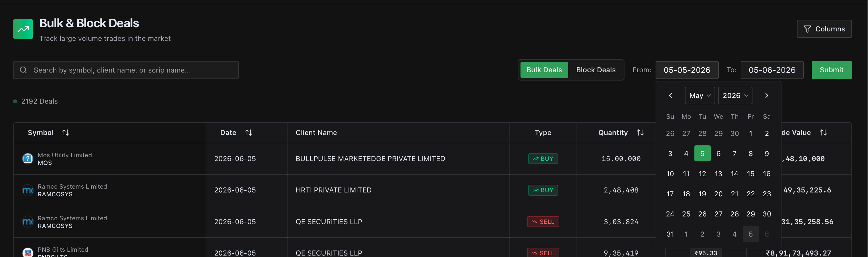
Task: Click the quantity value 2,48,408
Action: (x=621, y=190)
